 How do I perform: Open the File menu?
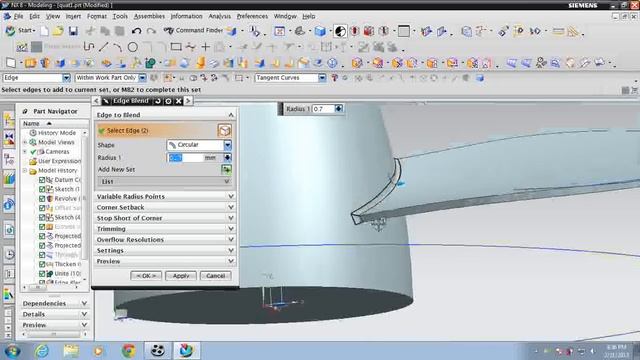pos(18,16)
